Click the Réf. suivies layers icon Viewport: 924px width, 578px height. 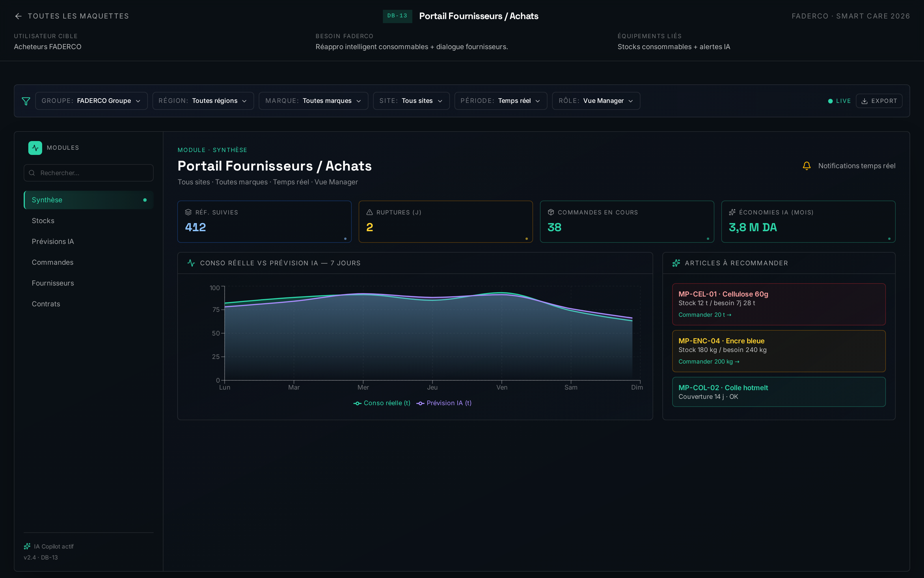click(x=188, y=212)
